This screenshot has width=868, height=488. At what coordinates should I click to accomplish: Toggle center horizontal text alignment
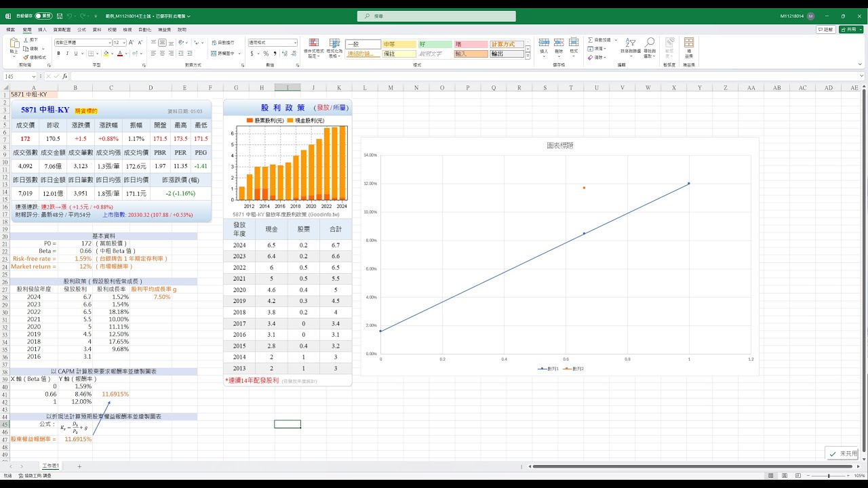click(163, 54)
